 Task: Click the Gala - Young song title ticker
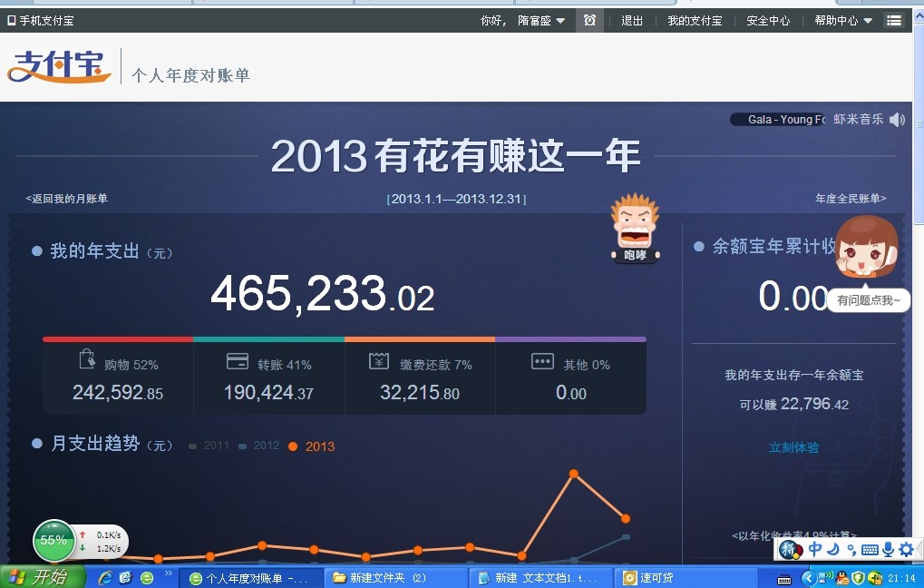tap(778, 120)
